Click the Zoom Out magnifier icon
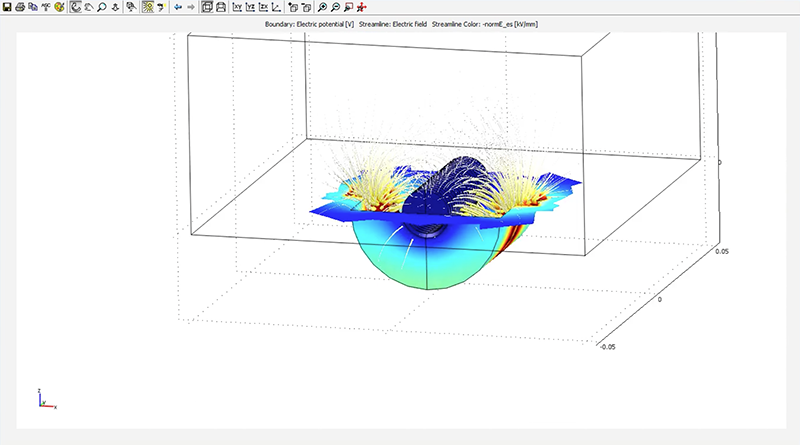This screenshot has height=445, width=800. click(333, 7)
